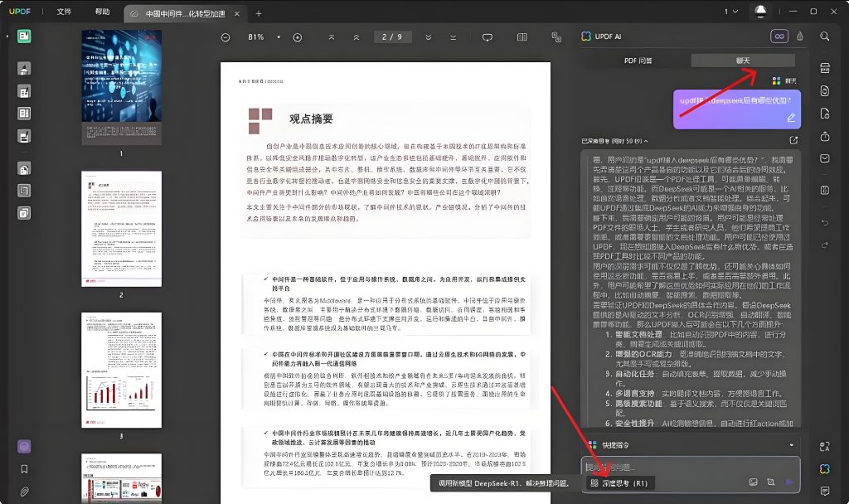Click the page number field 2 / 9
This screenshot has width=849, height=504.
coord(392,36)
